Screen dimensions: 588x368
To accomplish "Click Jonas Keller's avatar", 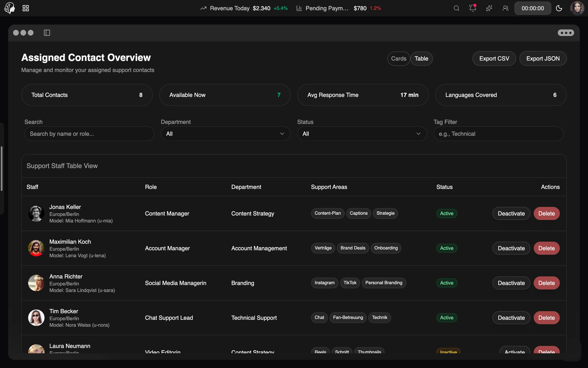I will coord(36,213).
